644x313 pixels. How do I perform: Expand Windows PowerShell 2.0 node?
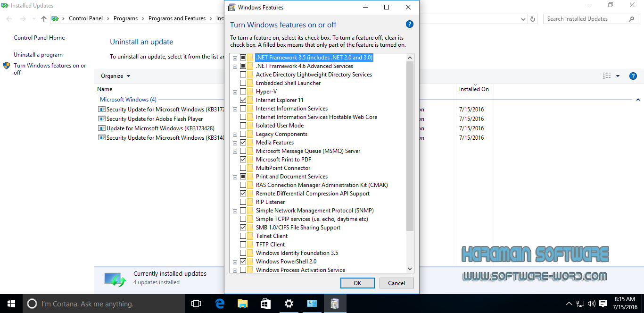[x=235, y=262]
